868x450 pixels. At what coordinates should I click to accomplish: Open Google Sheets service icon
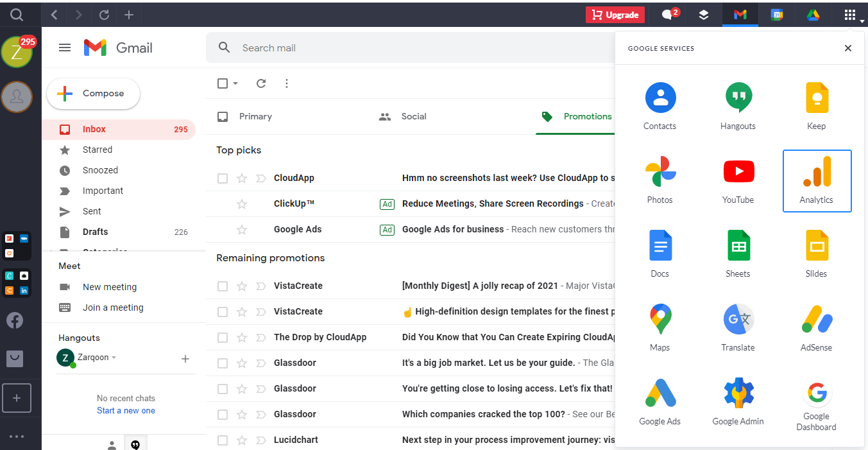[x=738, y=254]
